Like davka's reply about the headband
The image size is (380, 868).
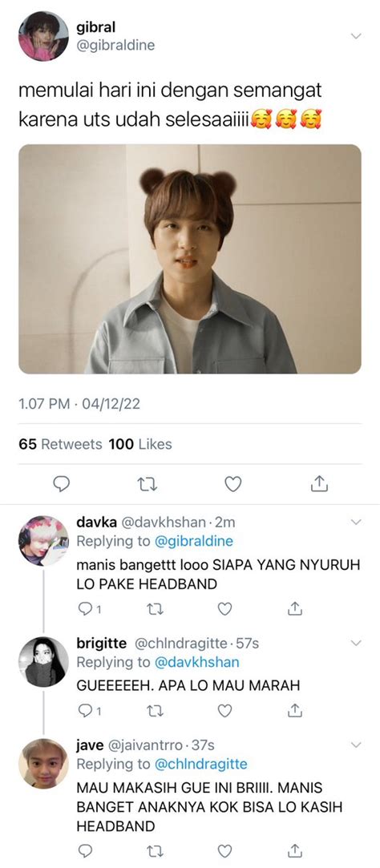tap(224, 609)
